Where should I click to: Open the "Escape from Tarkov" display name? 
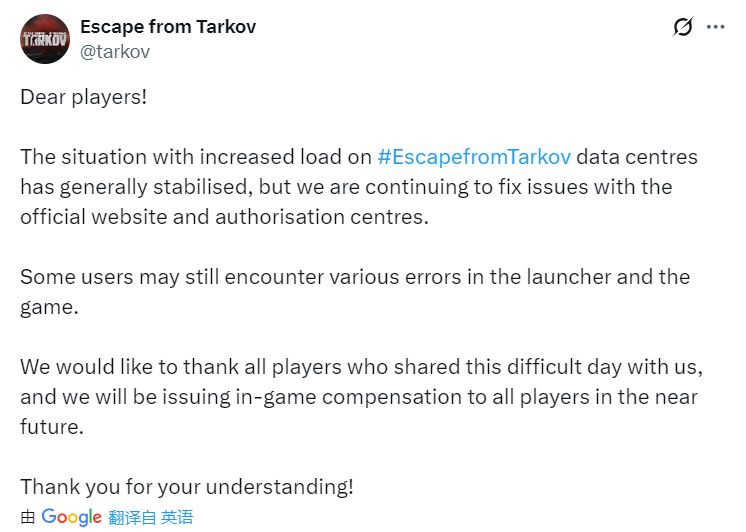tap(168, 27)
